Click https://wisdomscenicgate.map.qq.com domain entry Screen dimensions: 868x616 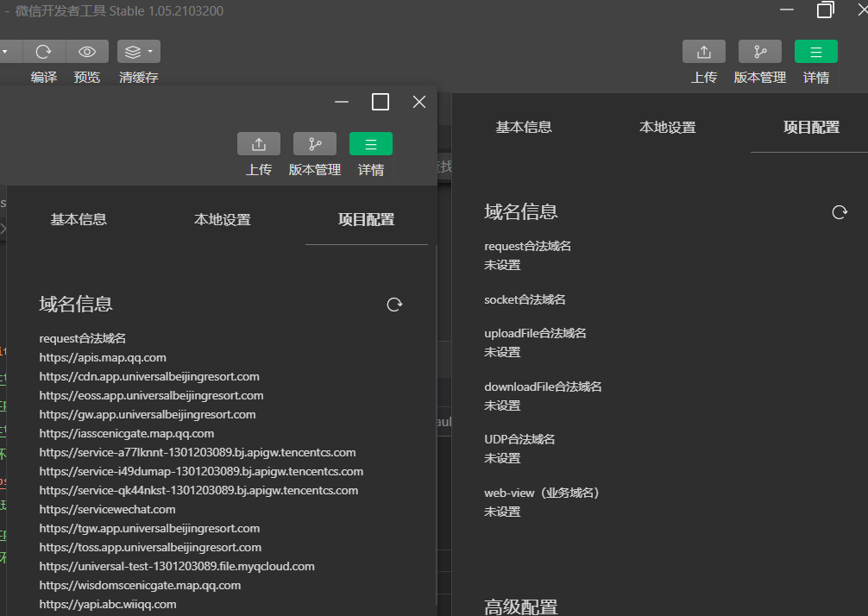pos(140,585)
